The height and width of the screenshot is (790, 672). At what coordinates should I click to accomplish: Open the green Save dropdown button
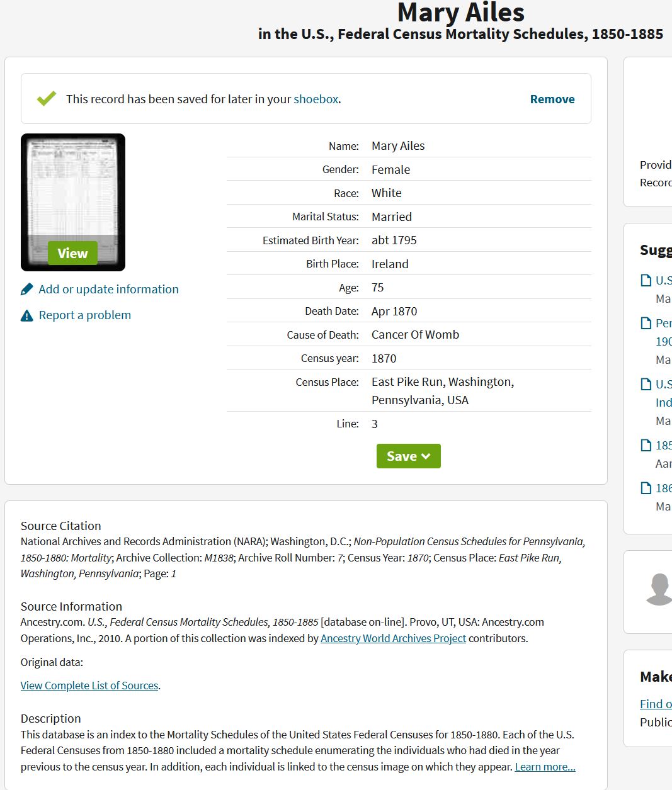coord(408,456)
